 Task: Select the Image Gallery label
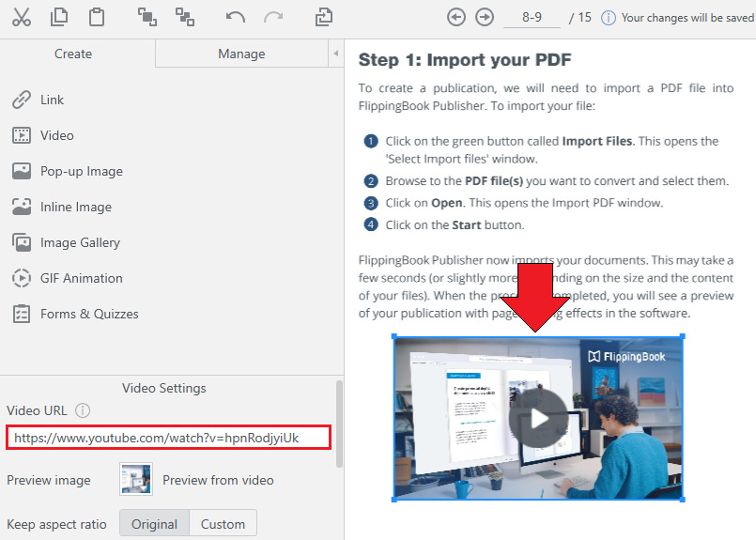click(x=80, y=242)
